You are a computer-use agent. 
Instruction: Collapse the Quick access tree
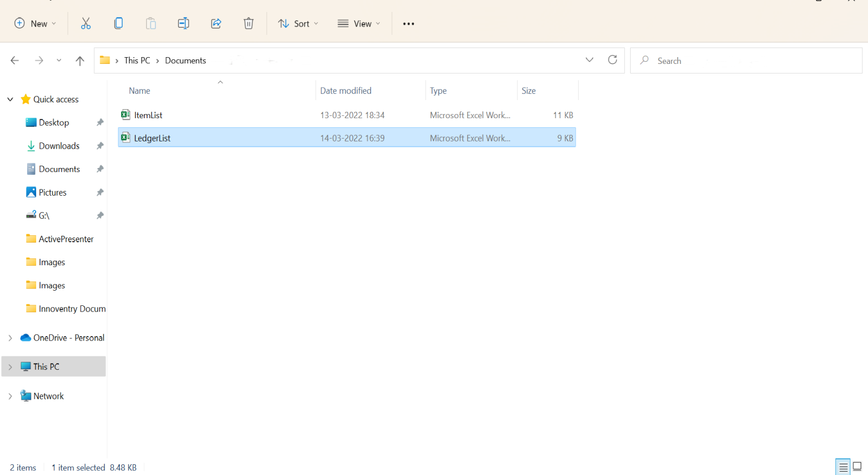point(10,100)
